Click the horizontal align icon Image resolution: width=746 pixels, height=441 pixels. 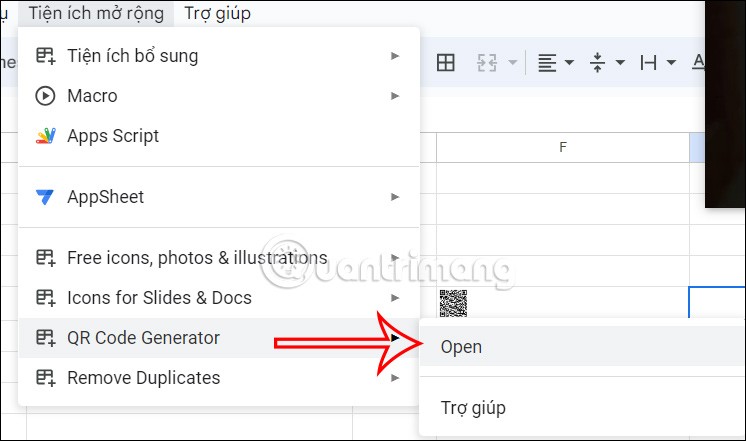click(x=547, y=62)
